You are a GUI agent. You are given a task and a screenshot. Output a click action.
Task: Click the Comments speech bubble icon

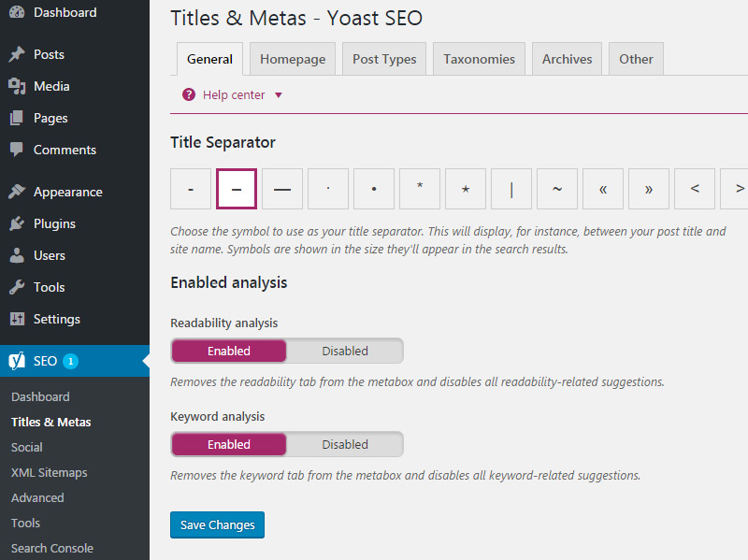click(17, 150)
